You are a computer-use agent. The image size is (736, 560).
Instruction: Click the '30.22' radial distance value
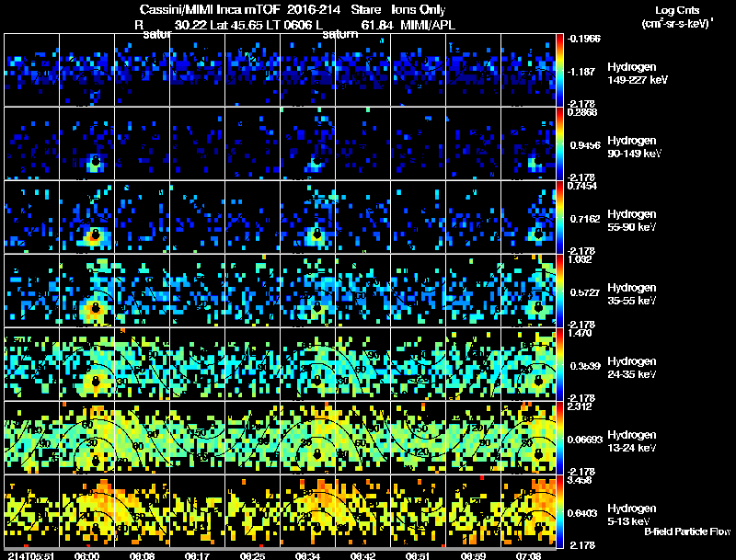coord(190,25)
